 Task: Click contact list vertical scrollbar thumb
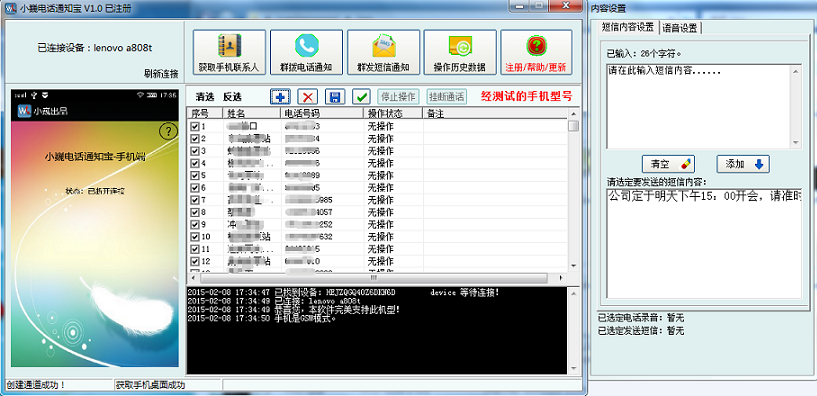573,126
